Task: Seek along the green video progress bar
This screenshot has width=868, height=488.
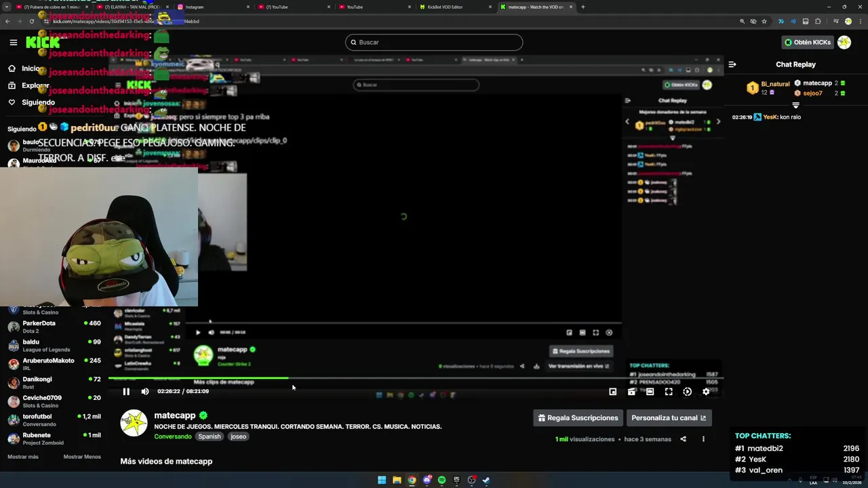Action: 415,378
